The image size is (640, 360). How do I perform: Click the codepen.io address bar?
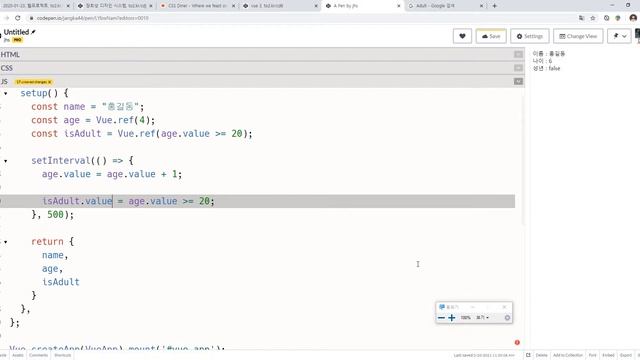click(300, 18)
